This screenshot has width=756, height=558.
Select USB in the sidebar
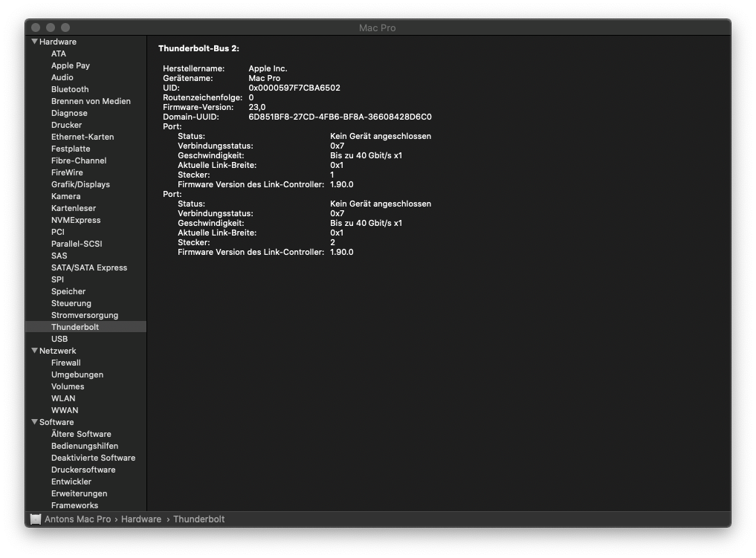point(59,339)
